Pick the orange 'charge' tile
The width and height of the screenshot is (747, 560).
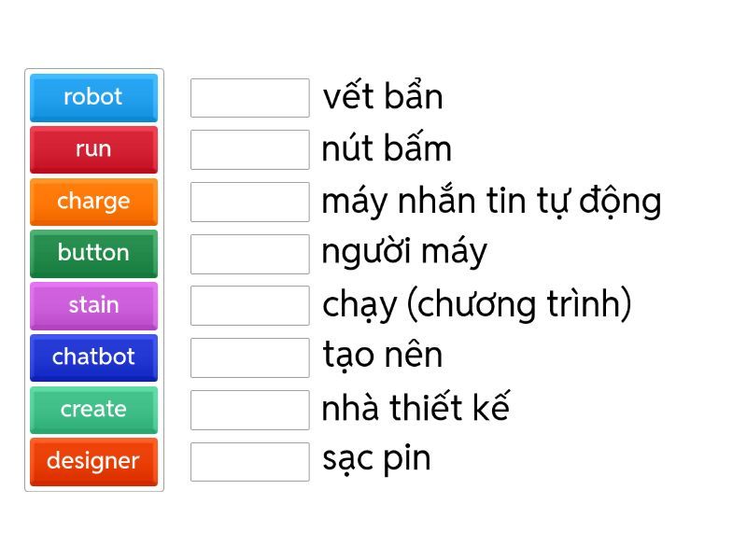coord(93,201)
